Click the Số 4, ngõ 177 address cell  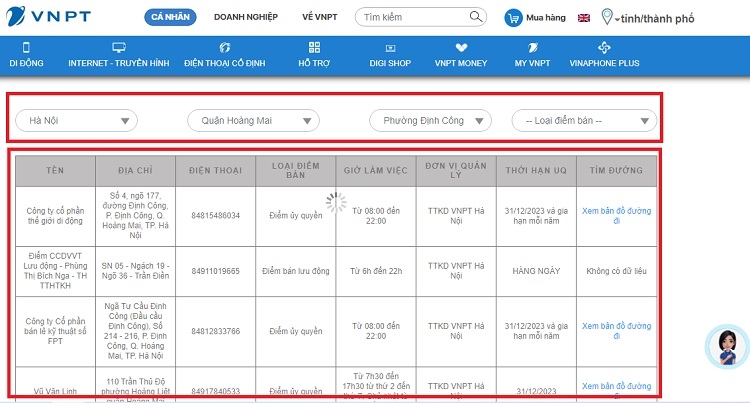(135, 216)
